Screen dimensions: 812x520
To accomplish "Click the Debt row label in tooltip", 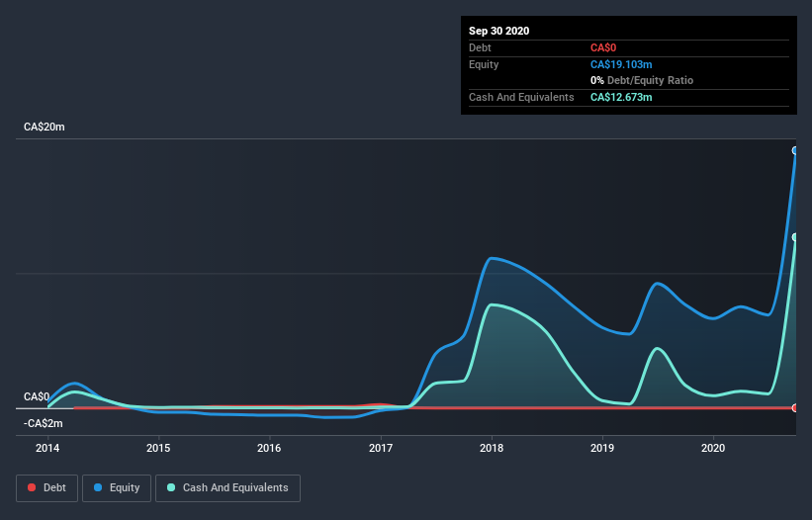I will tap(480, 48).
